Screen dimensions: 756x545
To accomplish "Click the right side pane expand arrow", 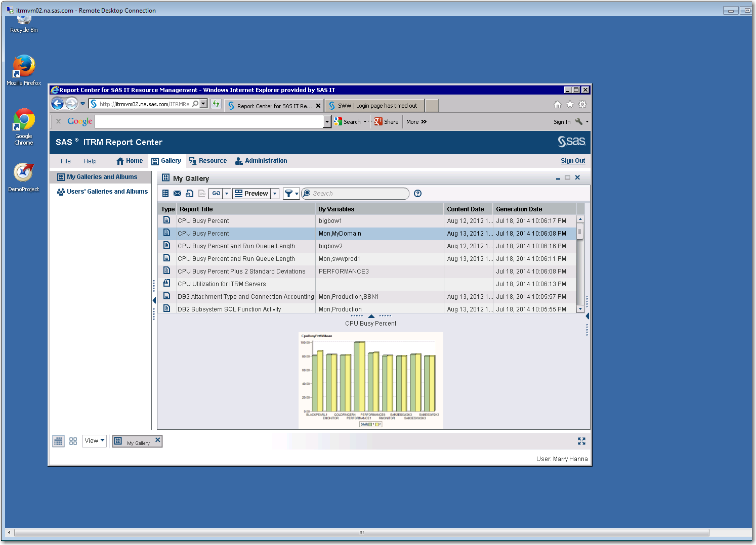I will pos(587,316).
